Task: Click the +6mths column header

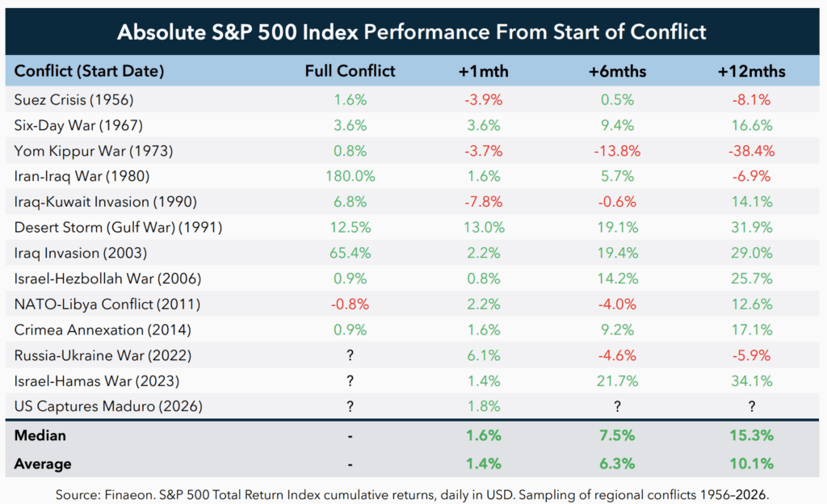Action: pos(617,71)
